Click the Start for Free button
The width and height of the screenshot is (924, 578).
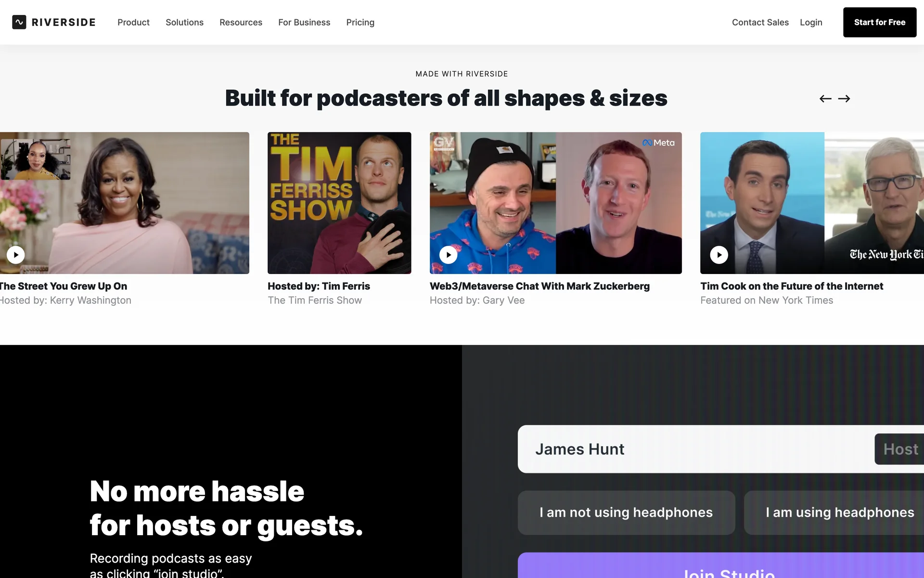(880, 22)
